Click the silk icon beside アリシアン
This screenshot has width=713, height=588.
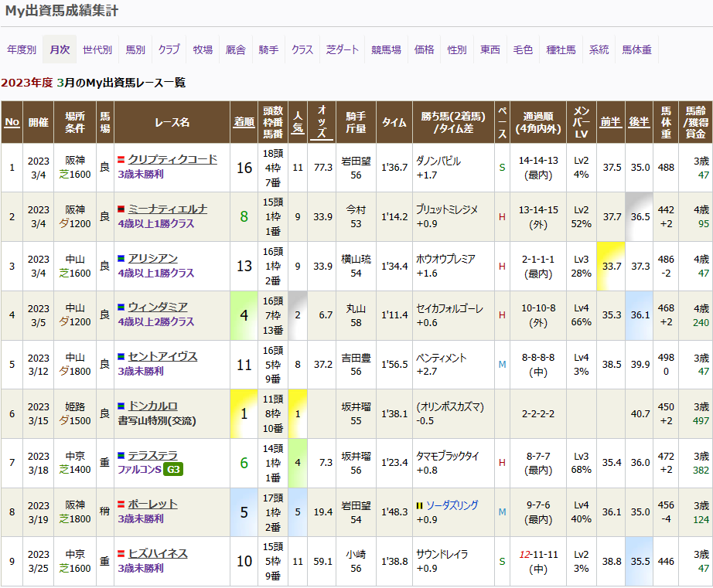point(121,259)
